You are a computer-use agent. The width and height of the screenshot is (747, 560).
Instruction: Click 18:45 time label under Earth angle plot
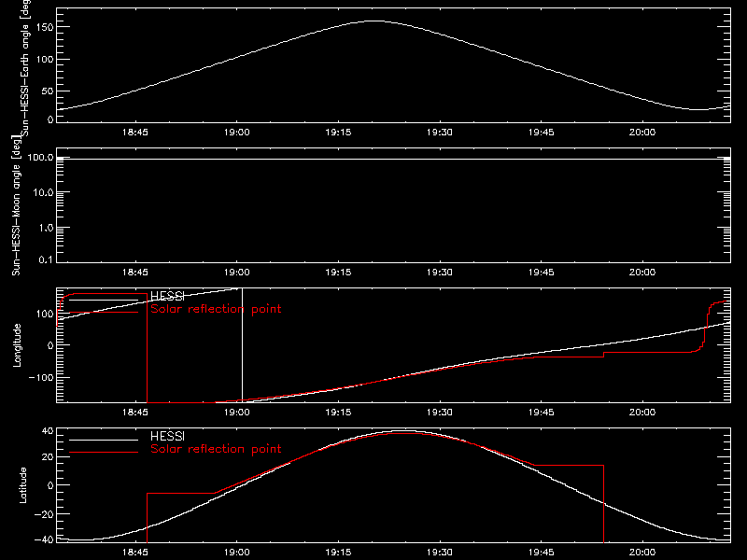(x=135, y=132)
